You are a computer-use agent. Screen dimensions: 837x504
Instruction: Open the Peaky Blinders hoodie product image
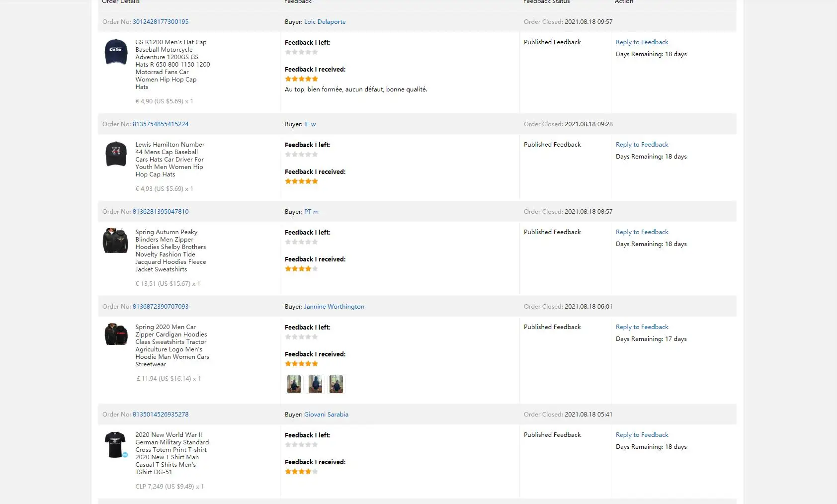pyautogui.click(x=115, y=241)
